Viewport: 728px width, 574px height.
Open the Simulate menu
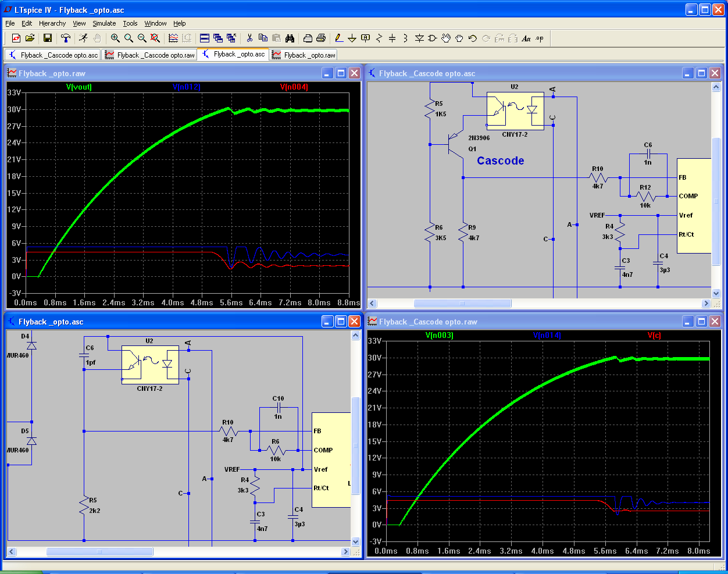coord(104,23)
